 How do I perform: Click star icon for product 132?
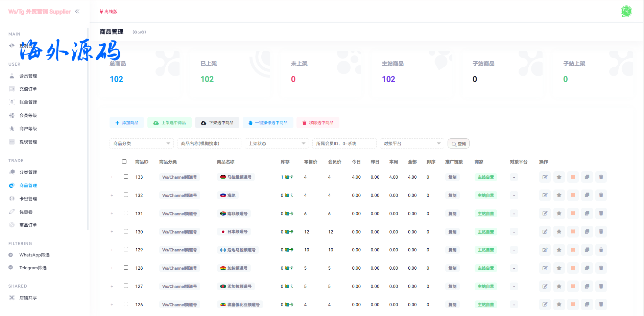[x=559, y=195]
